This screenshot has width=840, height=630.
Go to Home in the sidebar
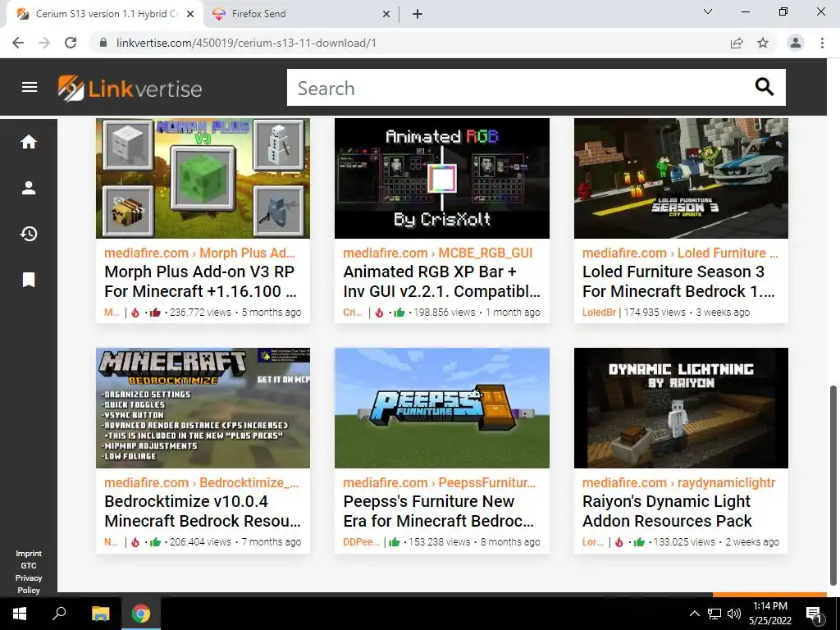[29, 141]
